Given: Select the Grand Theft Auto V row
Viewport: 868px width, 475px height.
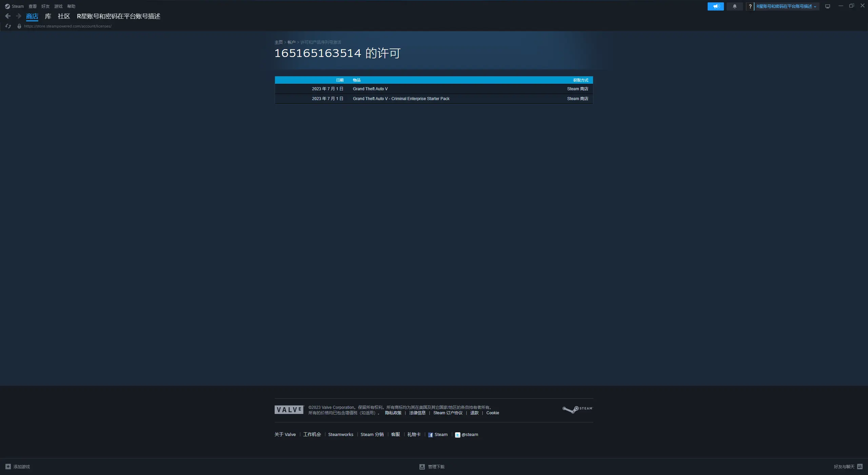Looking at the screenshot, I should [434, 89].
